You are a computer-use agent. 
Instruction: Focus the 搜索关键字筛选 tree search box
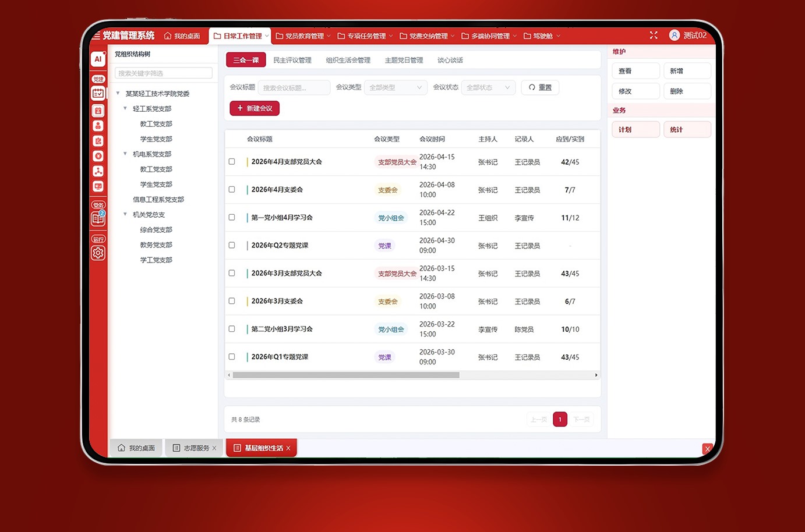pyautogui.click(x=164, y=73)
